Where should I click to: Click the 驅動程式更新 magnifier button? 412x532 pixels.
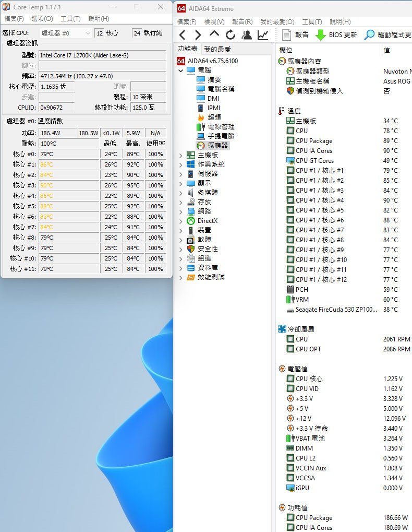[387, 34]
